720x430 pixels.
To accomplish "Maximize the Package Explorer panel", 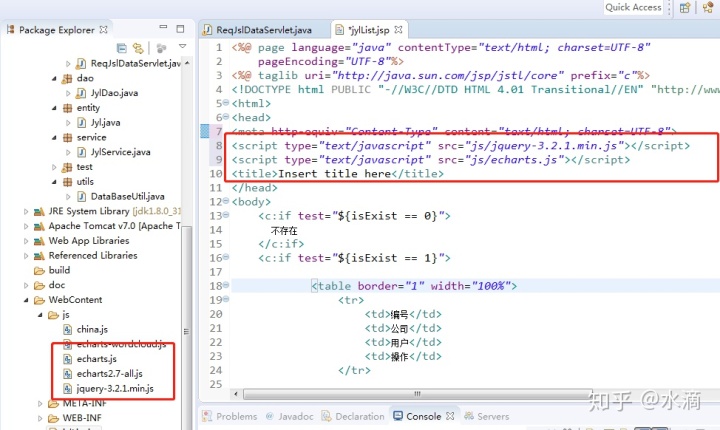I will (180, 28).
